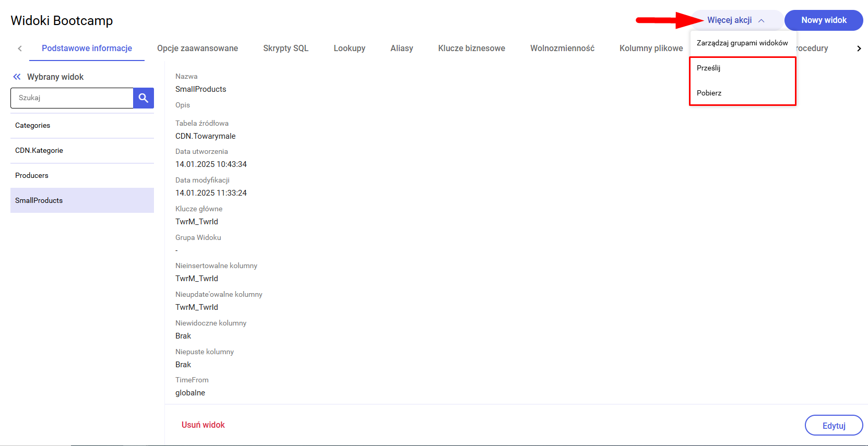This screenshot has width=868, height=446.
Task: Show more tabs with right arrow
Action: 859,49
